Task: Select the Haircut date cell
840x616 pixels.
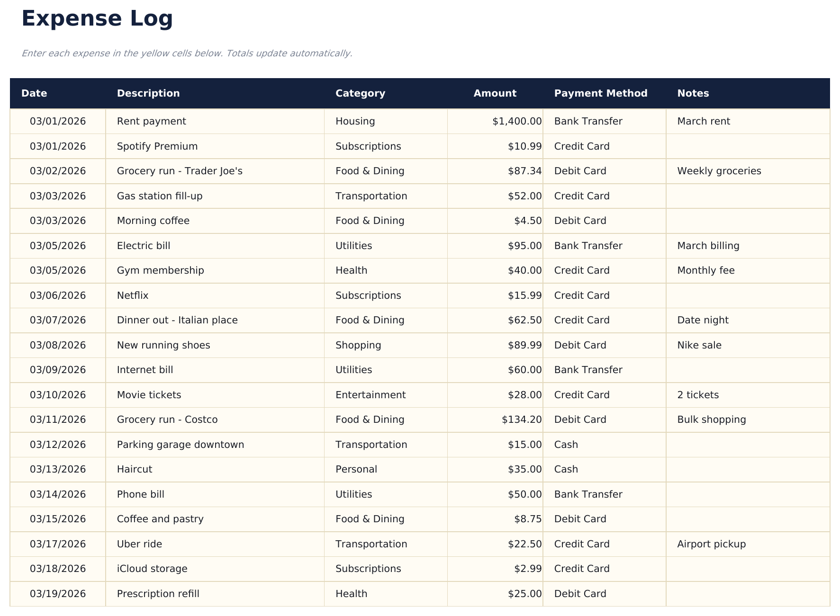Action: point(58,469)
